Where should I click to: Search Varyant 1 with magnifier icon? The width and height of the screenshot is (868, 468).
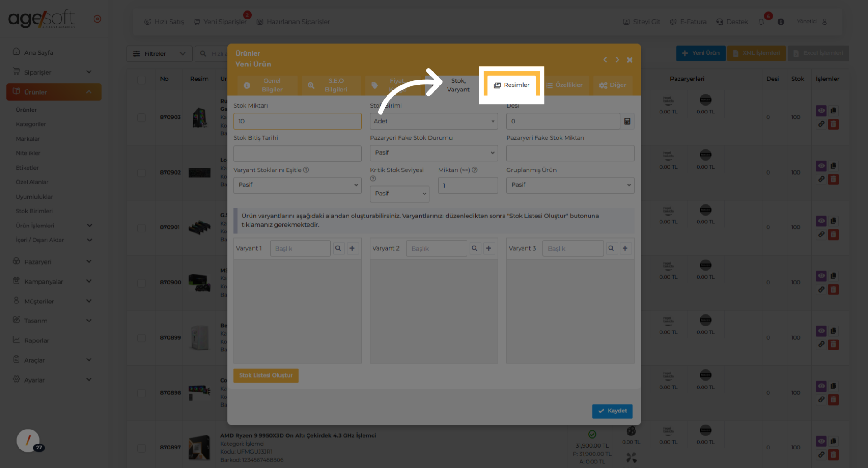point(338,248)
